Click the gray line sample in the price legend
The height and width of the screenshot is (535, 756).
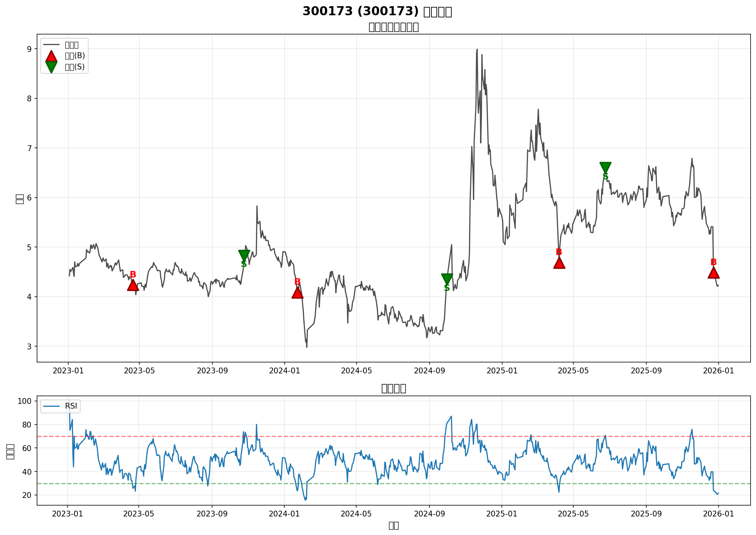click(51, 45)
